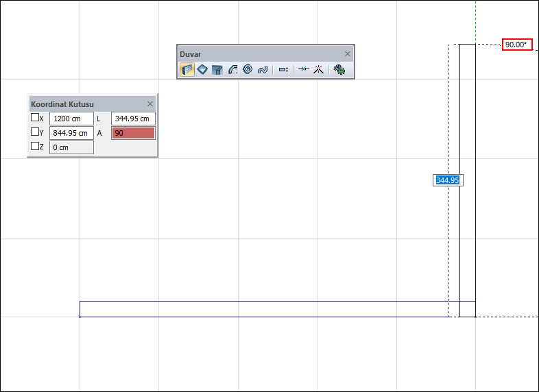The height and width of the screenshot is (392, 539).
Task: Click the blue 344.95 dimension label on drawing
Action: coord(447,180)
